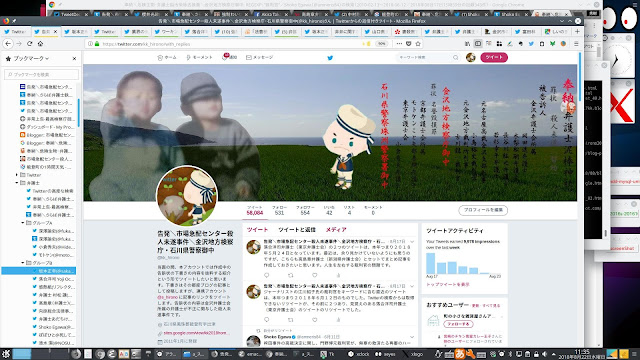Viewport: 640px width, 360px height.
Task: Select the highlighted bookmark under グループB
Action: [39, 271]
